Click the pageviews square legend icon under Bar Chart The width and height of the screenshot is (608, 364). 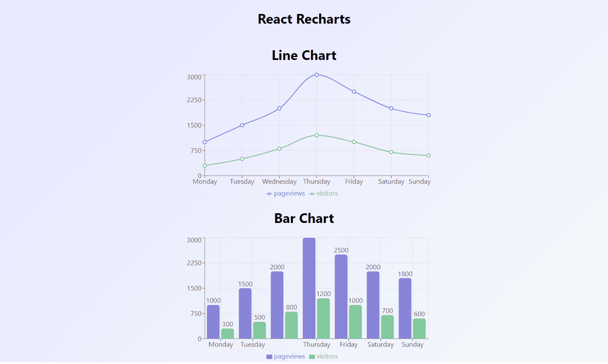coord(269,357)
